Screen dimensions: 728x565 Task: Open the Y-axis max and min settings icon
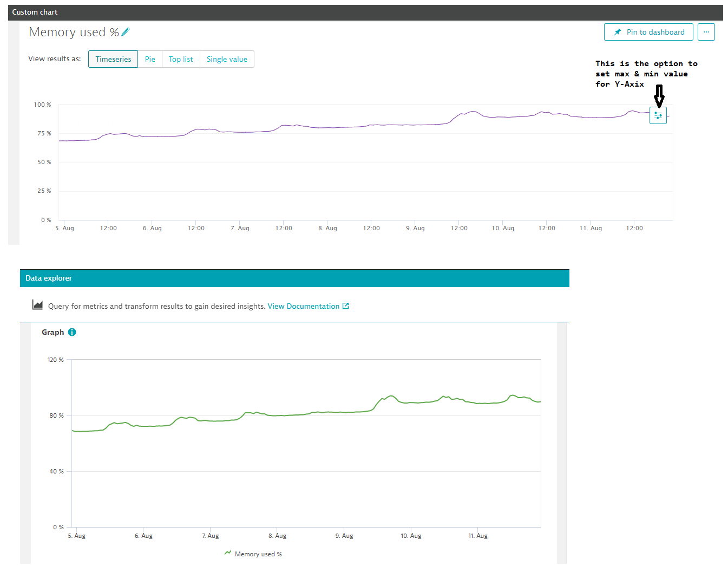click(658, 115)
